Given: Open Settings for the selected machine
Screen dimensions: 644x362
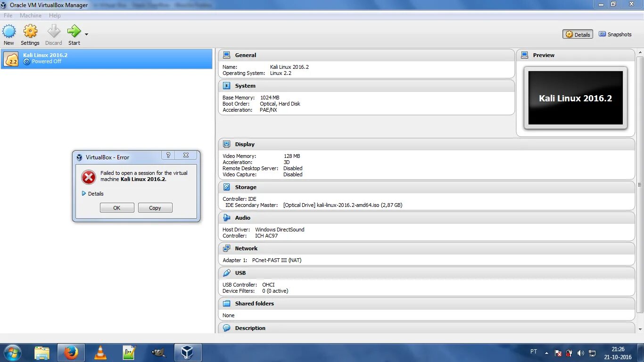Looking at the screenshot, I should tap(30, 35).
